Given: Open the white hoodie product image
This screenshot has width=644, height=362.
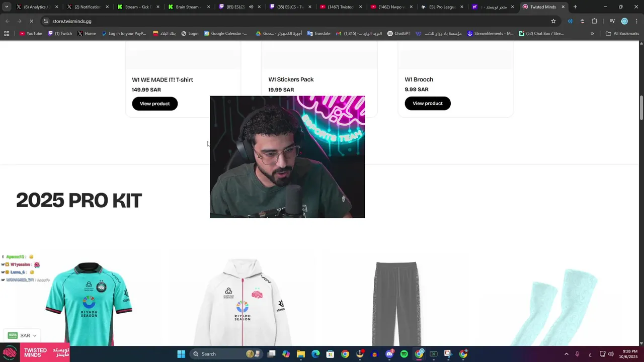Looking at the screenshot, I should [243, 302].
